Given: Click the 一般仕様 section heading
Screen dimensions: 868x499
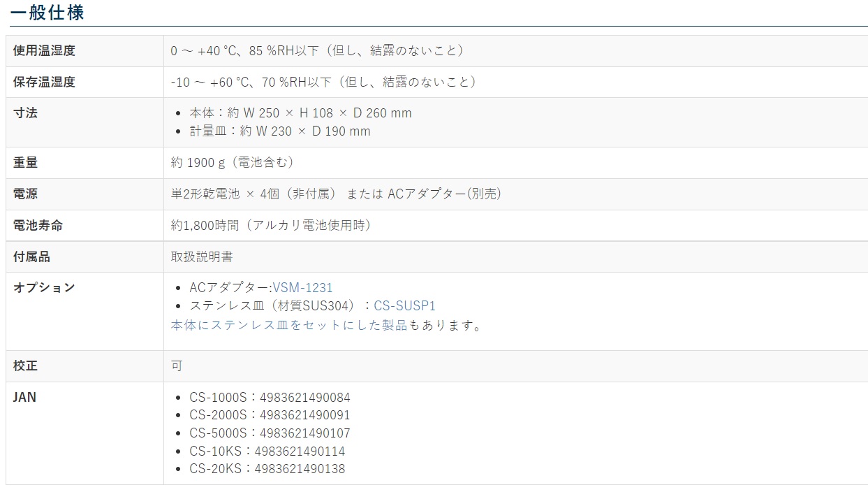Looking at the screenshot, I should (x=47, y=12).
